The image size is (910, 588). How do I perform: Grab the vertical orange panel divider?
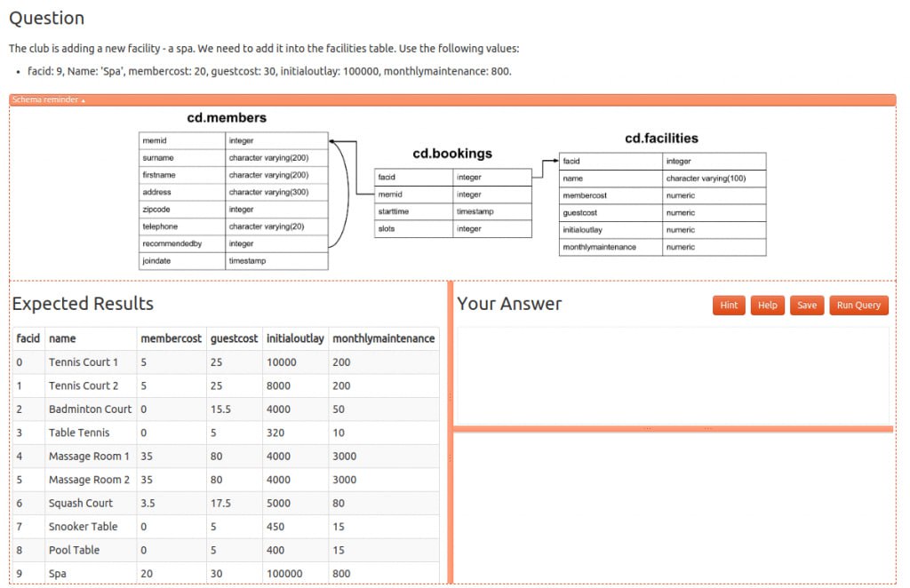450,433
